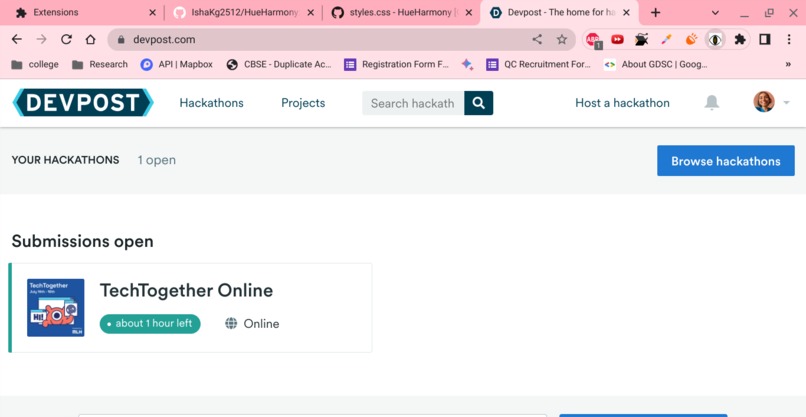Open a new browser tab
Image resolution: width=806 pixels, height=417 pixels.
655,13
